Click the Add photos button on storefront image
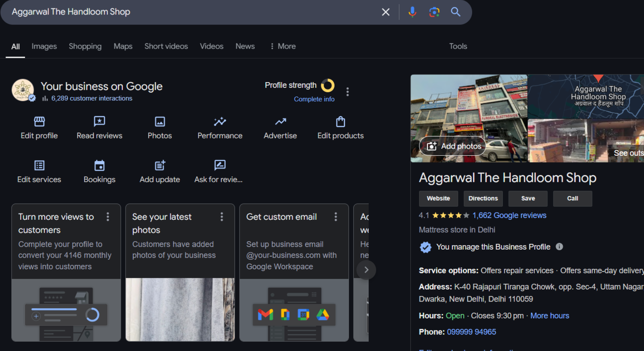The width and height of the screenshot is (644, 351). [x=453, y=146]
